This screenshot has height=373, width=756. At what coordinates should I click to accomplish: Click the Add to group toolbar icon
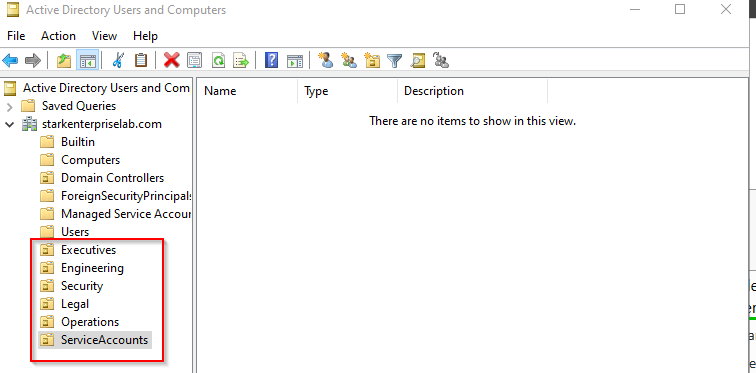tap(441, 60)
